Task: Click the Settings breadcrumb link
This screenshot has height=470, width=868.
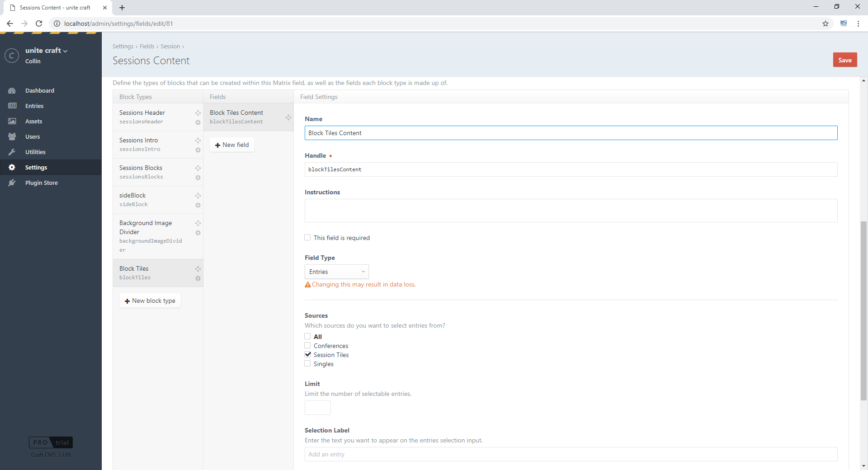Action: point(123,46)
